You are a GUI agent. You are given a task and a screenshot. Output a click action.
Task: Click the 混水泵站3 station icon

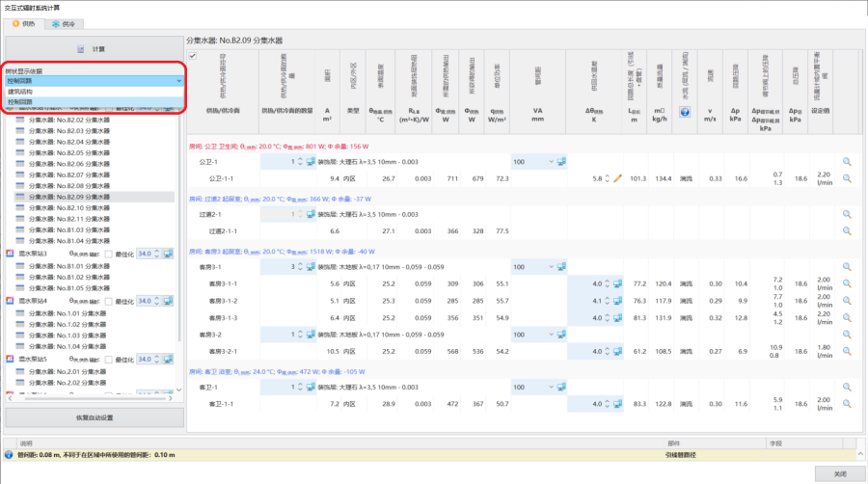pyautogui.click(x=10, y=254)
